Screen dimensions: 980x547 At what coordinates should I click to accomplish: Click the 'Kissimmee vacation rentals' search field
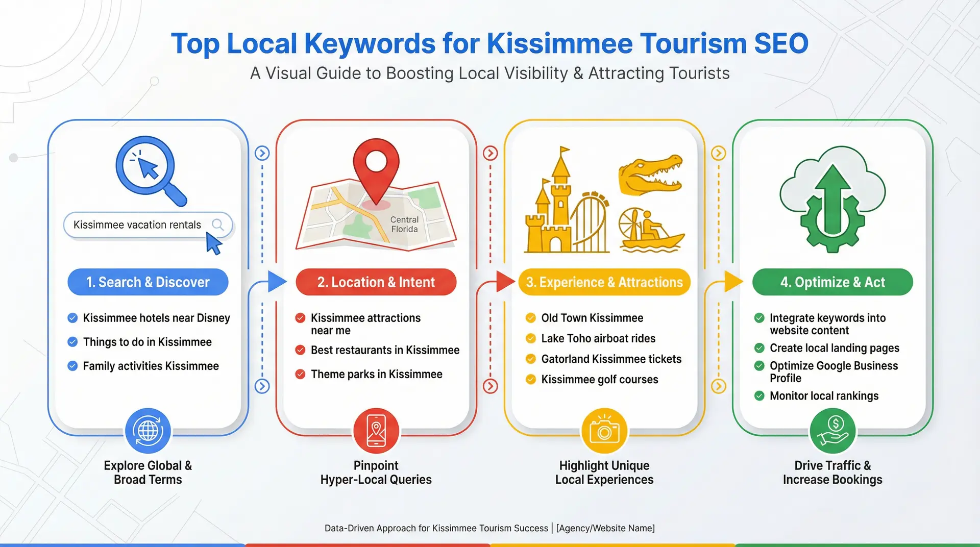(x=148, y=225)
